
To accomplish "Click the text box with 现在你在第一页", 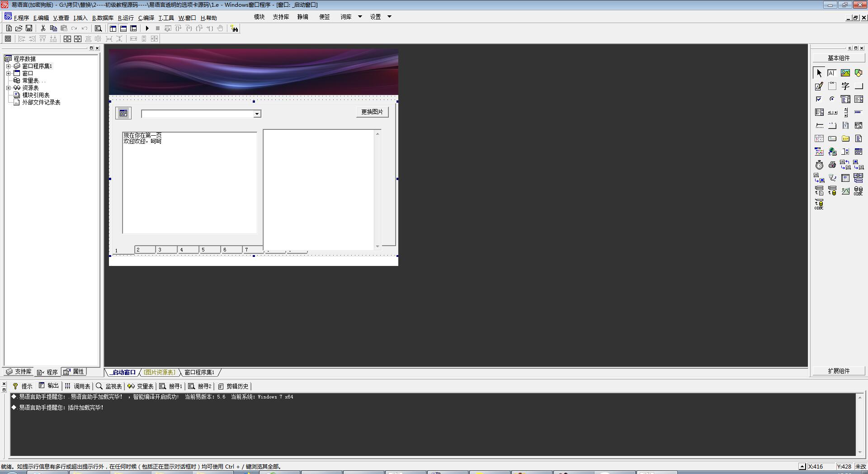I will pos(190,183).
